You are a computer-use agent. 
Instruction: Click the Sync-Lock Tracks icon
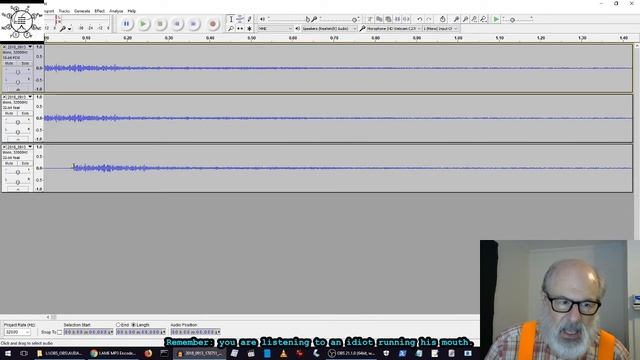click(442, 19)
